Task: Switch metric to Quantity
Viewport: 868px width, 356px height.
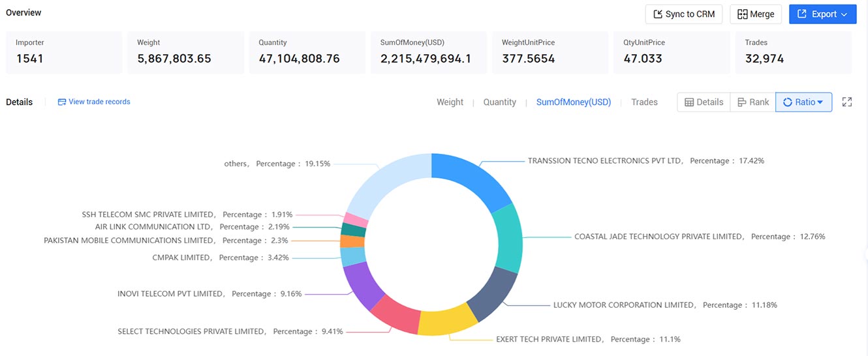Action: 499,102
